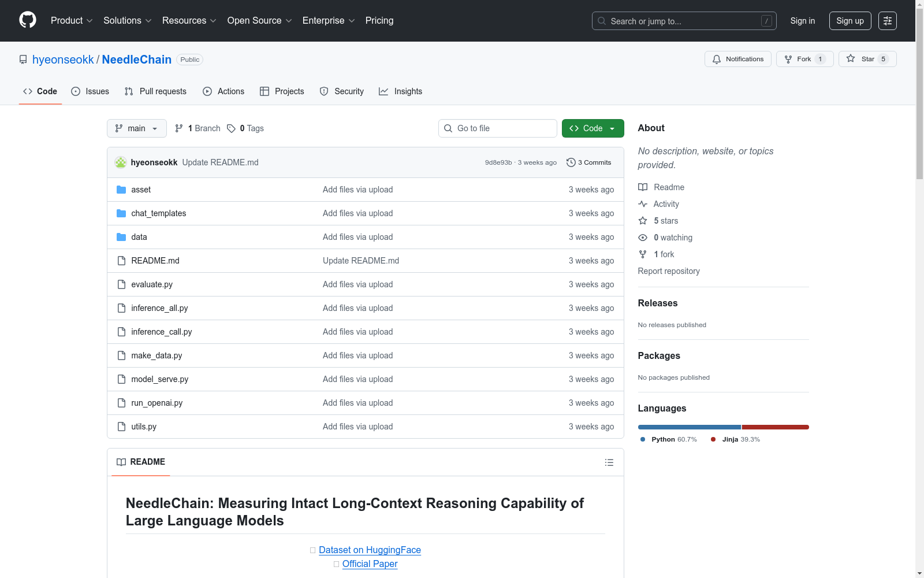924x578 pixels.
Task: Click the Sign up button
Action: point(850,21)
